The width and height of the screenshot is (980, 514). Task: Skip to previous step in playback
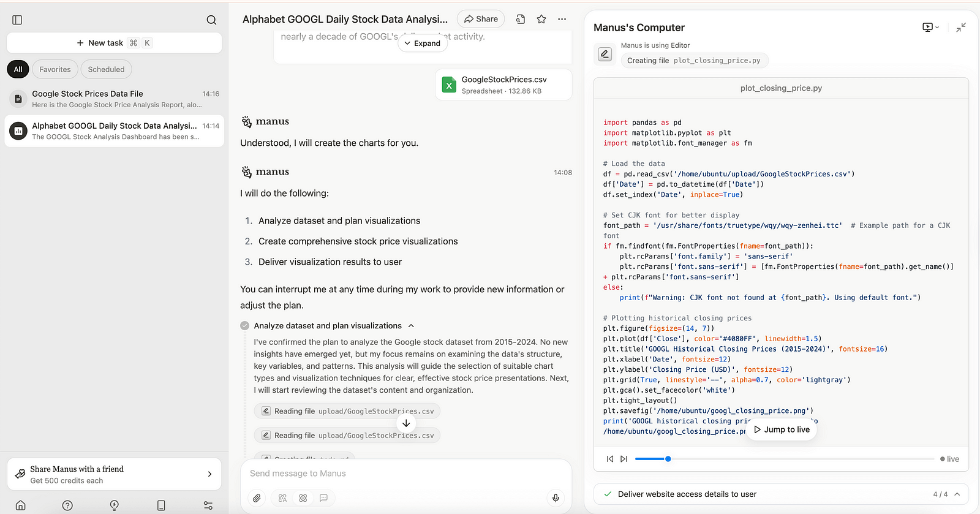(609, 459)
